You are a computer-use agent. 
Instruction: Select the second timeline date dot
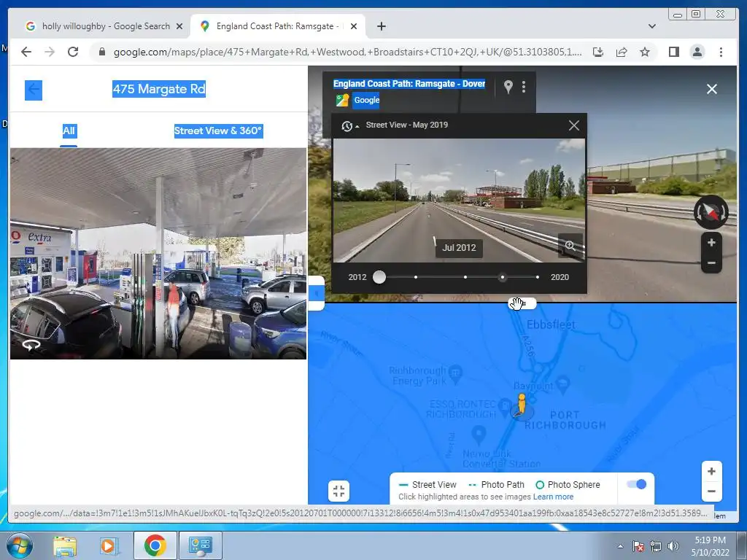(416, 277)
